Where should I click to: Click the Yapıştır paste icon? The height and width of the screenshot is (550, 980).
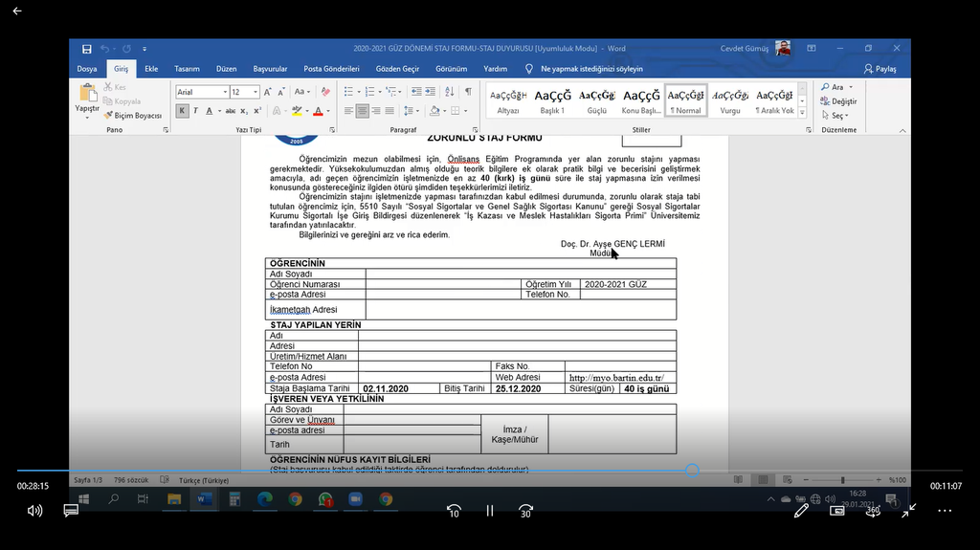pos(87,94)
